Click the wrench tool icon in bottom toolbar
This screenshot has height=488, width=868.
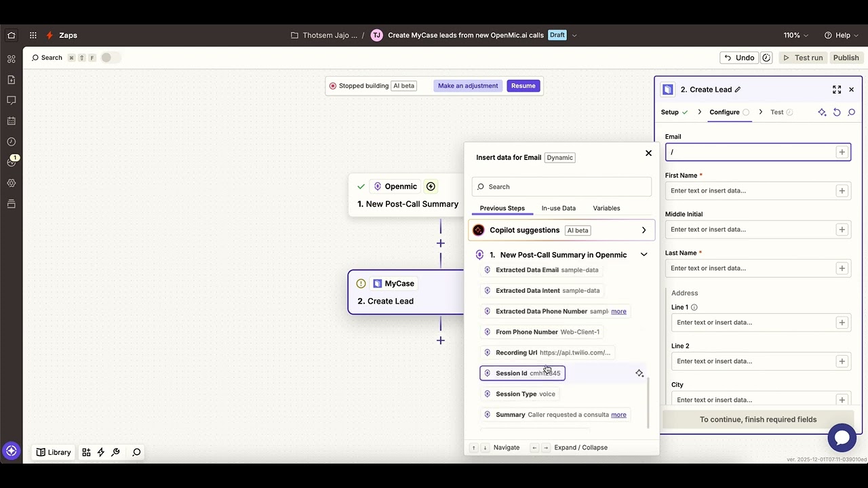coord(116,452)
